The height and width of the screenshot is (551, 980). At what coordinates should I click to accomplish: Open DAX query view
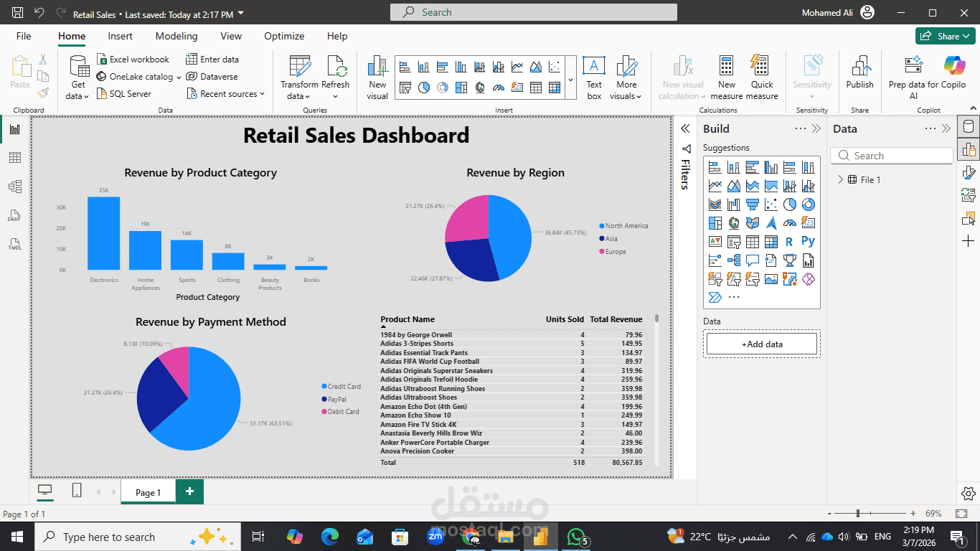point(15,215)
